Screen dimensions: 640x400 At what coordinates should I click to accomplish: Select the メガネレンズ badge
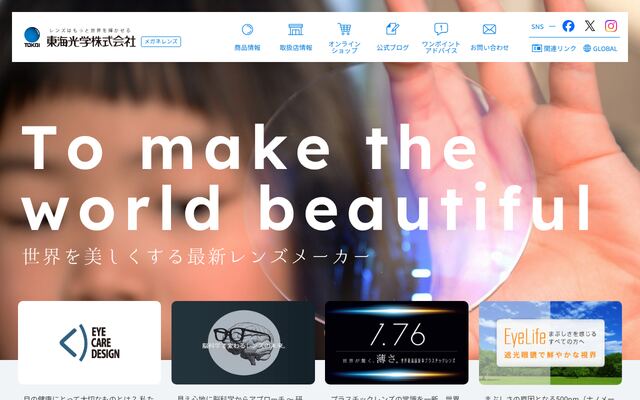pos(161,42)
